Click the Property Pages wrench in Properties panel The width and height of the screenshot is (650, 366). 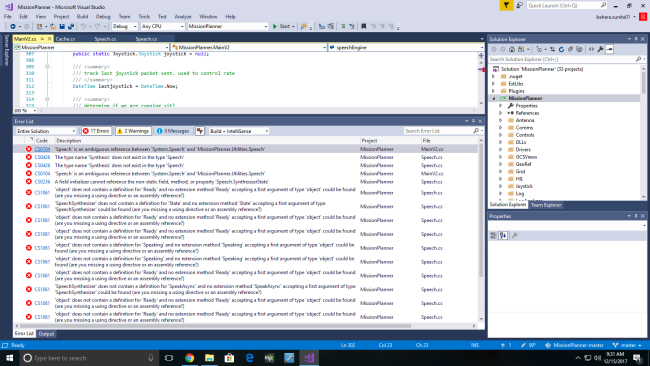coord(514,235)
